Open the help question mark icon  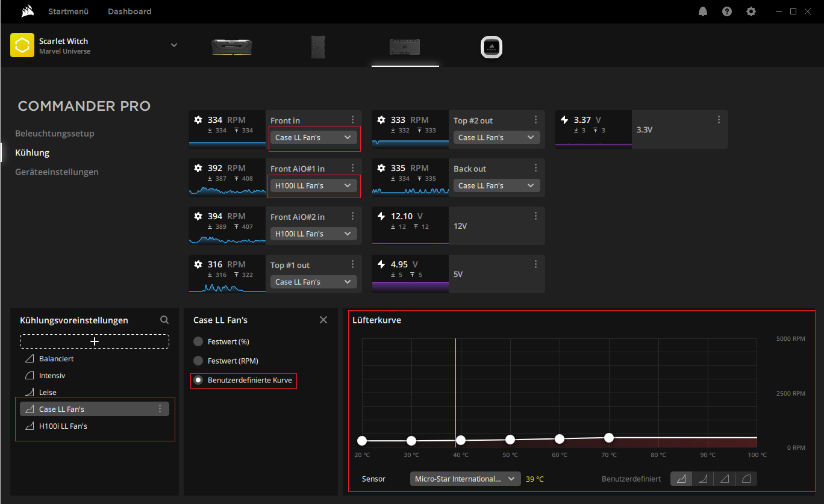point(727,11)
